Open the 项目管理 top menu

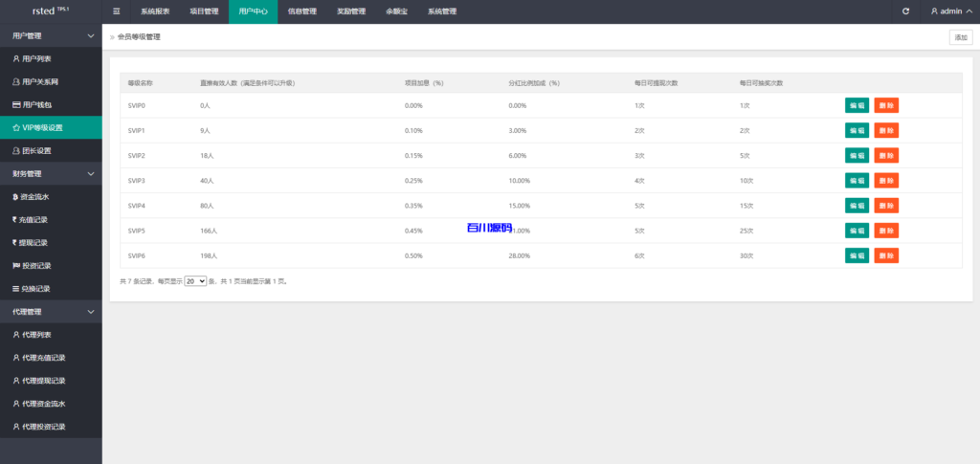coord(204,11)
